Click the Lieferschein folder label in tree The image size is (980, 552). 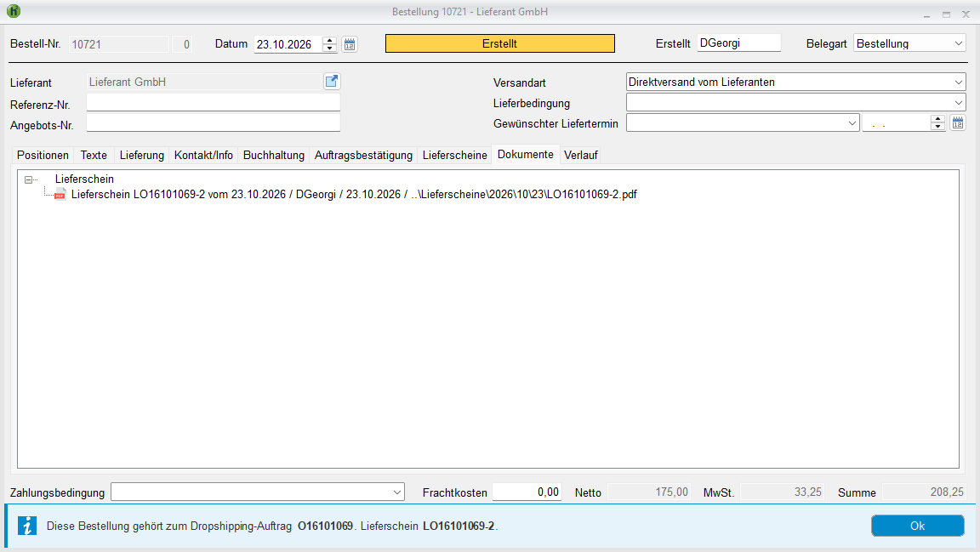point(84,179)
